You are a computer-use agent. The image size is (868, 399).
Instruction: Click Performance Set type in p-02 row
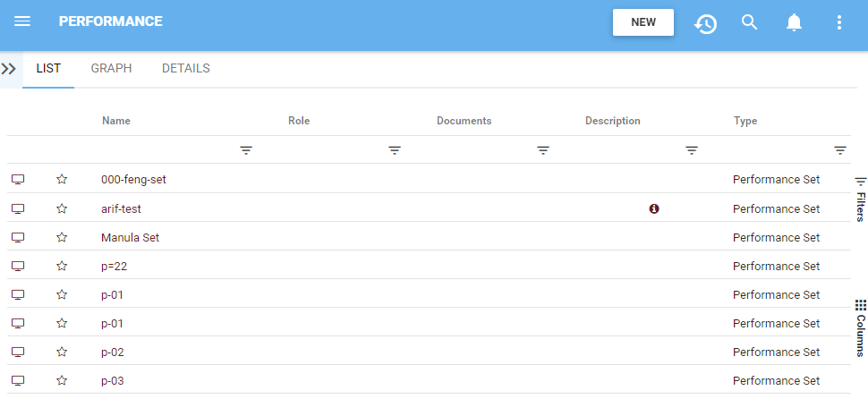pyautogui.click(x=776, y=352)
